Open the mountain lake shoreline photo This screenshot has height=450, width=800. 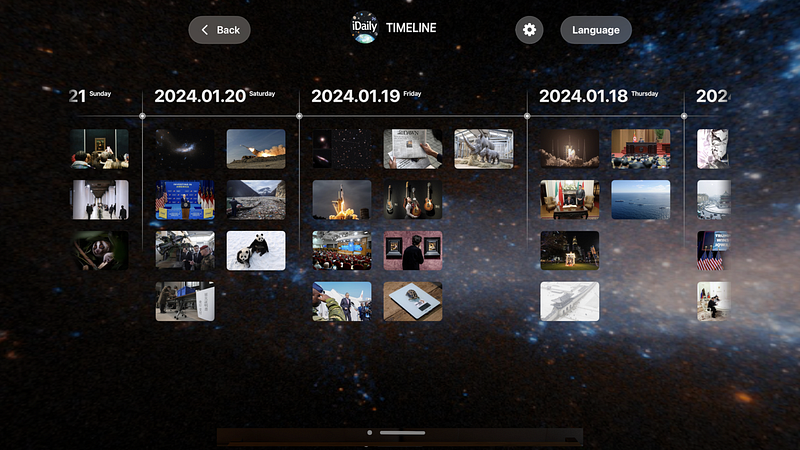point(256,199)
